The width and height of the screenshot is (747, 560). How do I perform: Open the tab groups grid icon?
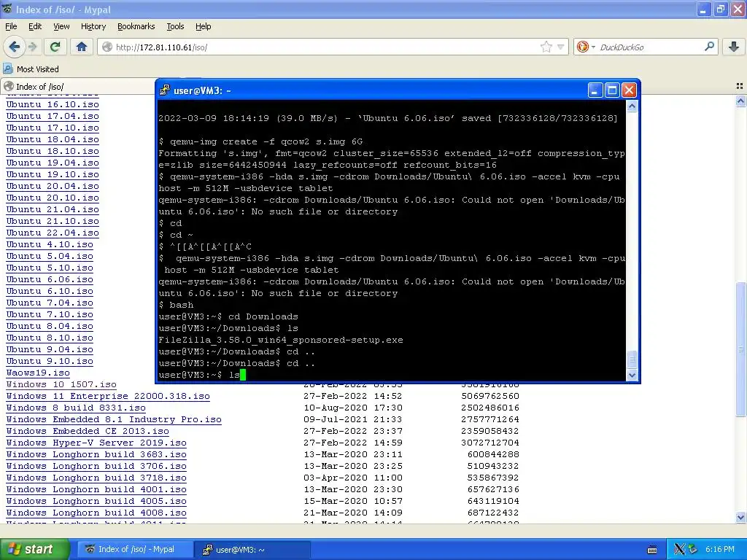click(740, 86)
